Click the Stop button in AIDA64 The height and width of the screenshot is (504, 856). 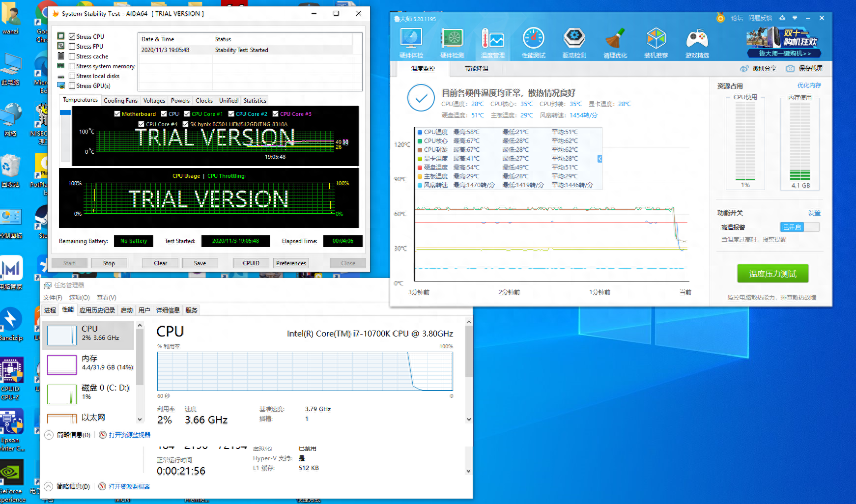coord(109,263)
